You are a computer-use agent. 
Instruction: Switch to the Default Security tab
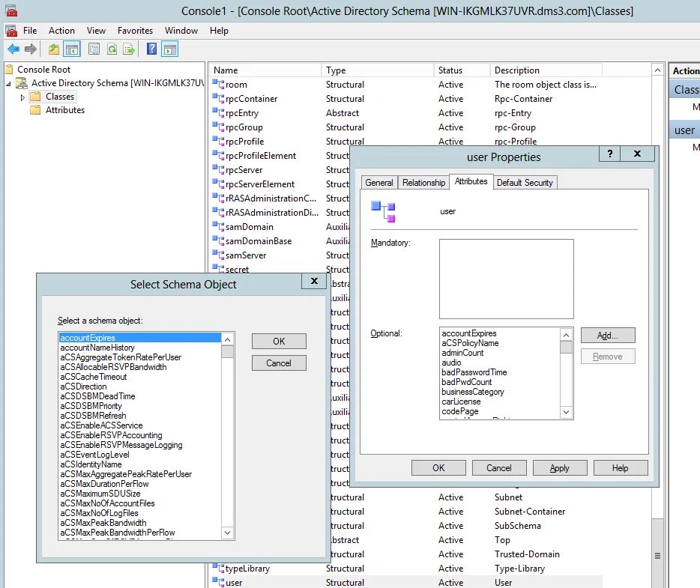(525, 183)
